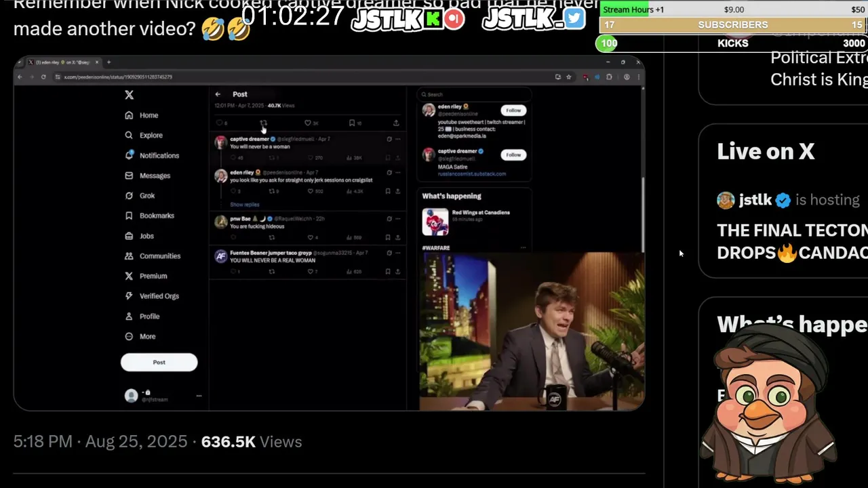Screen dimensions: 868x488
Task: Click repost icon on pnw Bae's reply
Action: [272, 237]
